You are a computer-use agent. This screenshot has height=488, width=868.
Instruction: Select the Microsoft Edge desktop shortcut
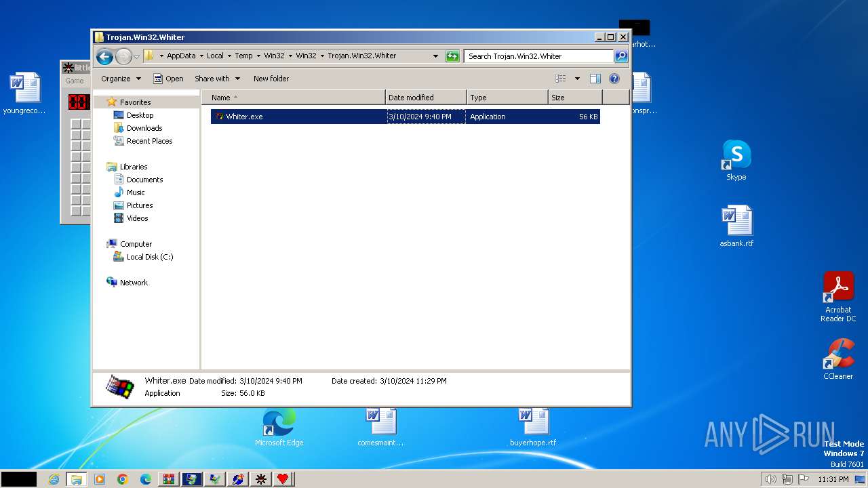(279, 426)
